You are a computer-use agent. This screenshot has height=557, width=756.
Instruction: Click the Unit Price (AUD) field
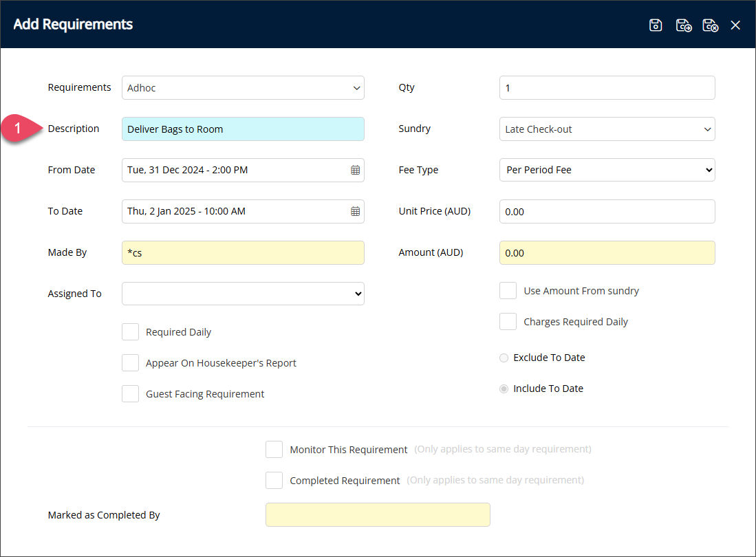607,212
